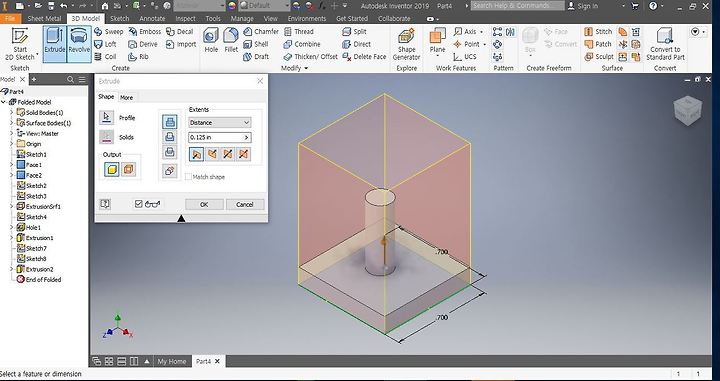Expand Solid Bodies(1) node

point(11,112)
